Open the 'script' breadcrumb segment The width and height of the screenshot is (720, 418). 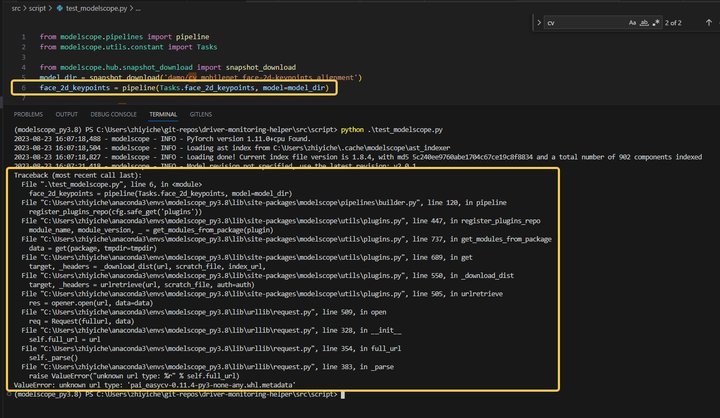[37, 8]
